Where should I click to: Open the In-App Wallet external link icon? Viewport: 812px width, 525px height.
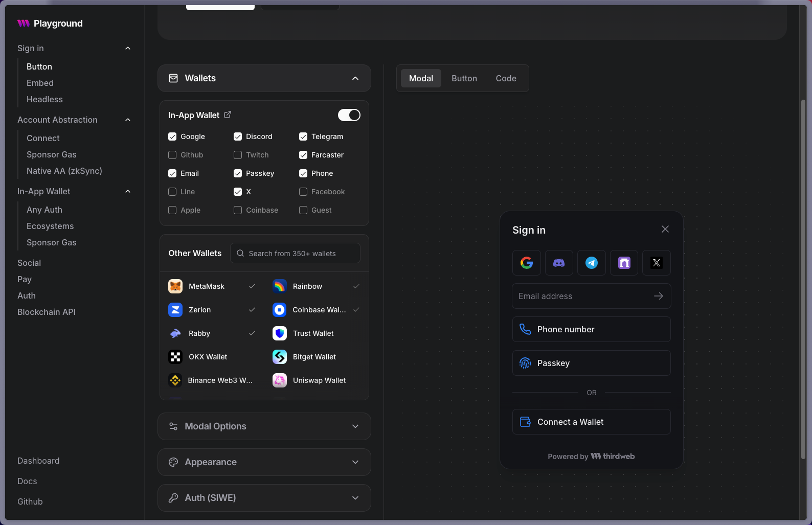[228, 115]
